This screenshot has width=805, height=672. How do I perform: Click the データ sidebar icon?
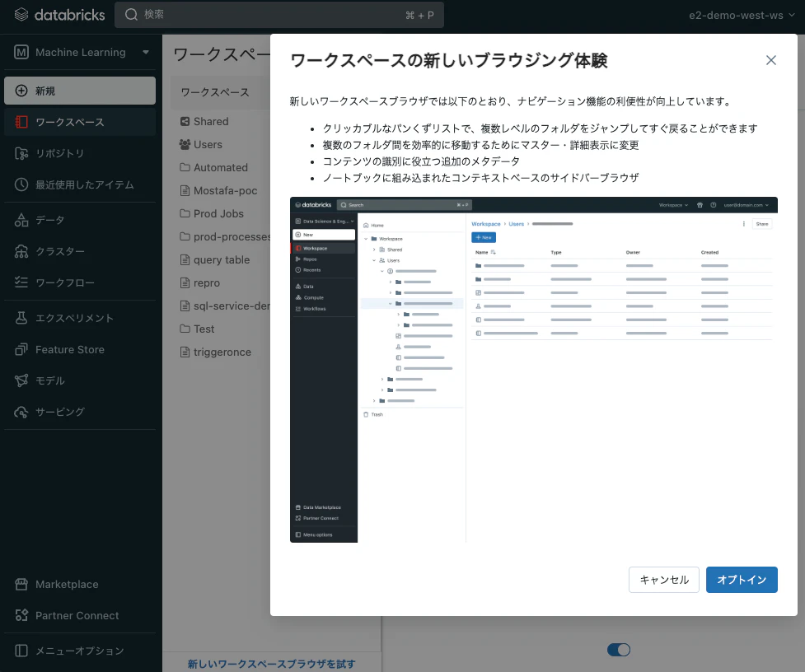click(x=21, y=220)
